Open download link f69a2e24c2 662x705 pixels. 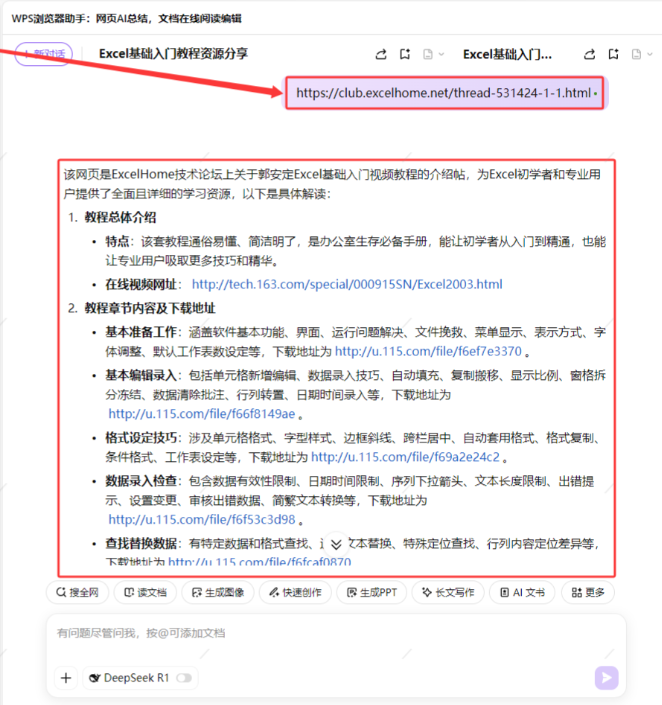(x=405, y=457)
